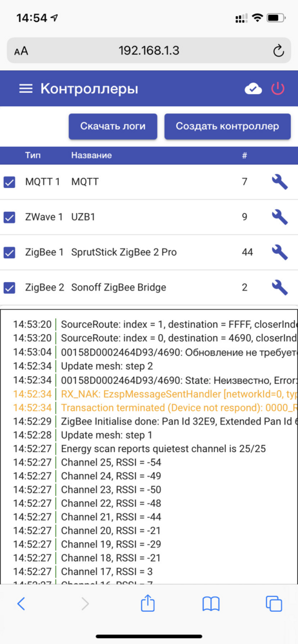Screen dimensions: 298x644
Task: Show open Safari tabs
Action: click(x=273, y=604)
